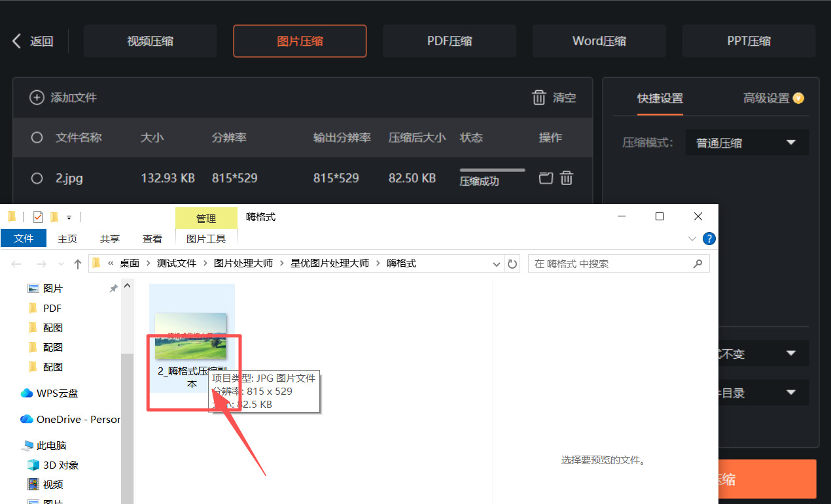Screen dimensions: 831x504
Task: Open the 视频压缩 tab
Action: 150,41
